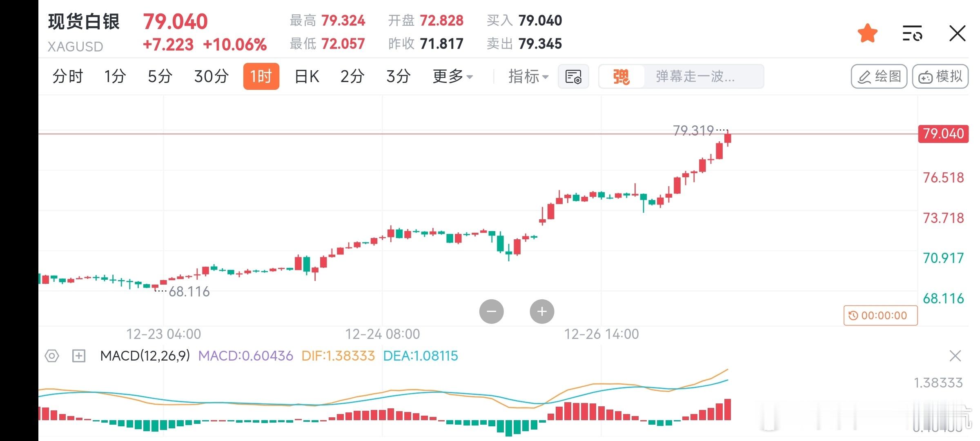The width and height of the screenshot is (980, 441).
Task: Select the 30分 timeframe tab
Action: (x=211, y=76)
